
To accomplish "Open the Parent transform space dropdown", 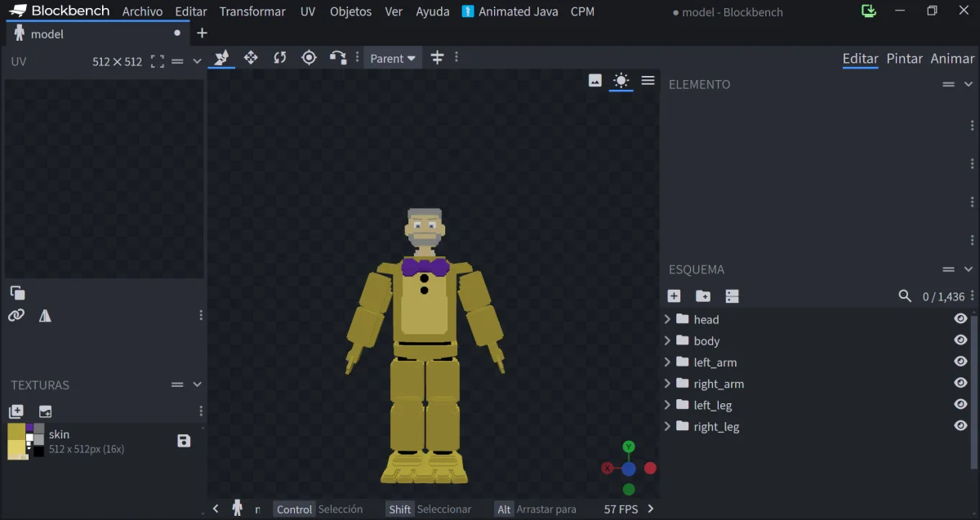I will point(393,58).
